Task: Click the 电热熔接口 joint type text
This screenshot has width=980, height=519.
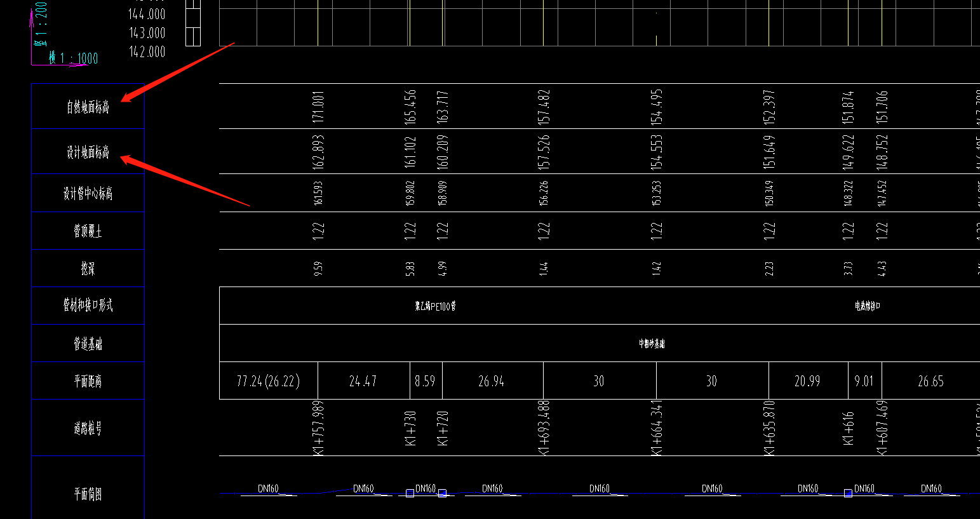Action: pos(868,306)
